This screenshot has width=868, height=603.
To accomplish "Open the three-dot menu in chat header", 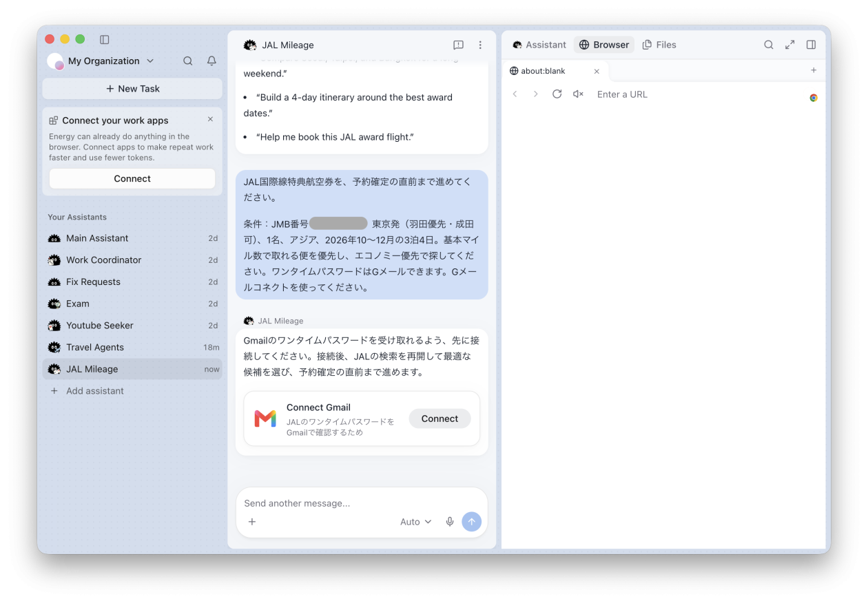I will coord(480,45).
